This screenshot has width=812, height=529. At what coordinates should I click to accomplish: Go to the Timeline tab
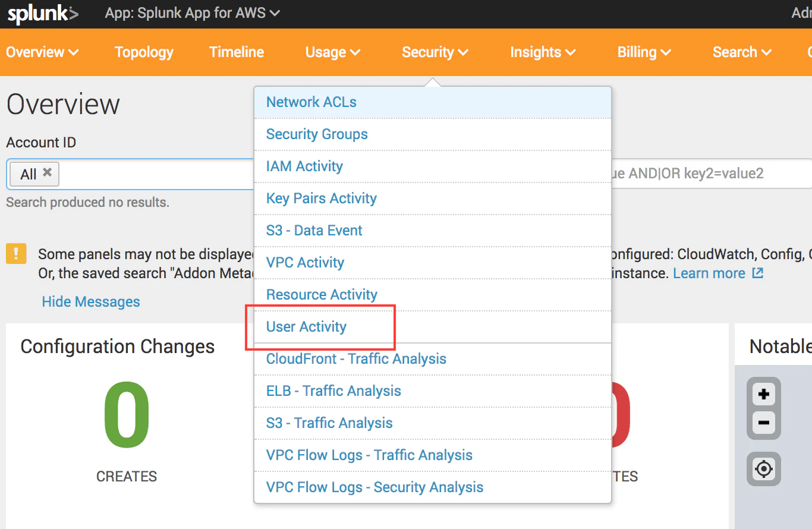(x=237, y=52)
